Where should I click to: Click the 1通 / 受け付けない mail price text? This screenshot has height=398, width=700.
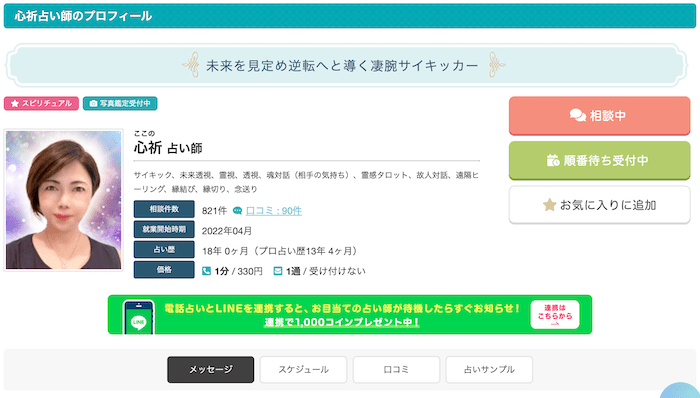(325, 271)
